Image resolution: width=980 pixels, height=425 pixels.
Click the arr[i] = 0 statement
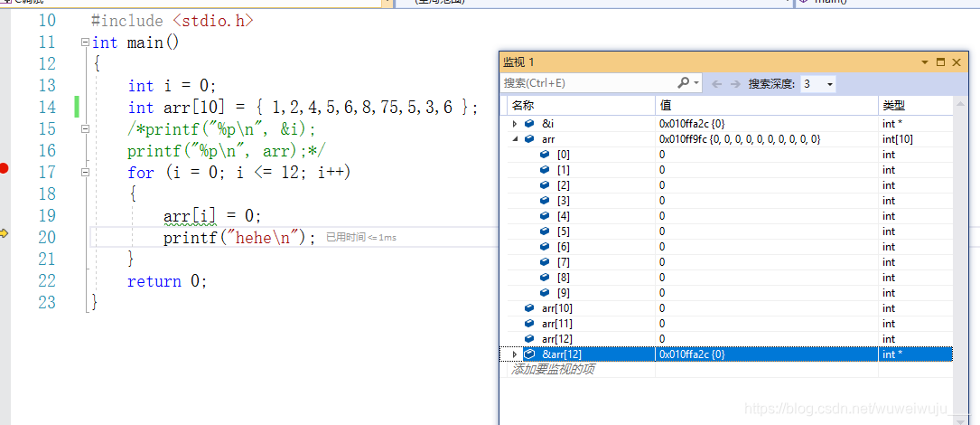(x=212, y=216)
